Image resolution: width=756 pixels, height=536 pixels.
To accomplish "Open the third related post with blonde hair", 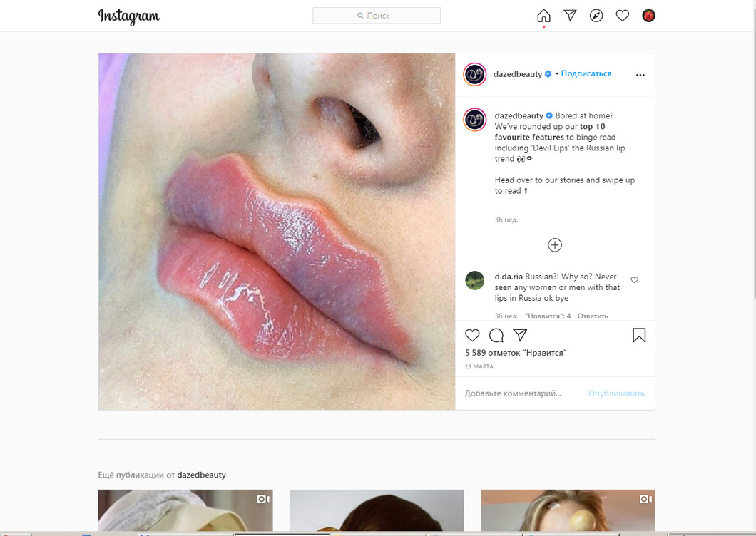I will click(x=568, y=510).
